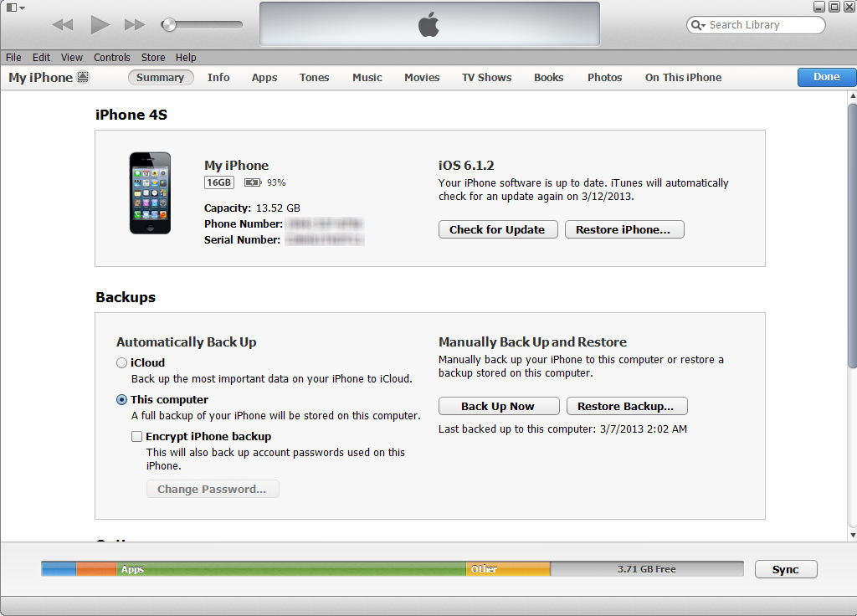Click the Search Library field
The width and height of the screenshot is (857, 616).
(x=756, y=24)
